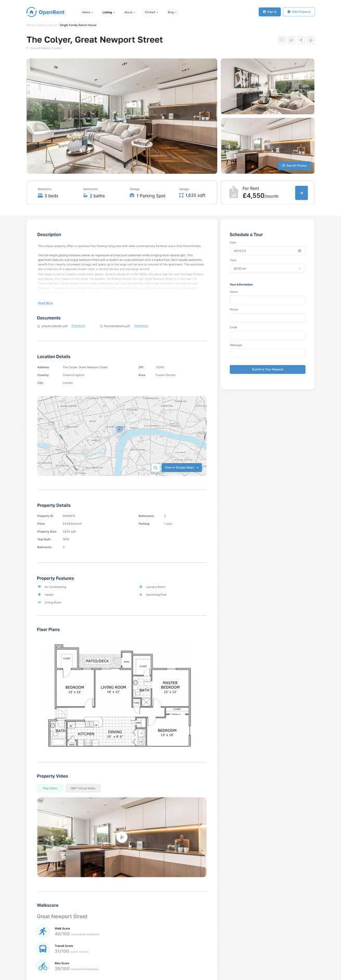The height and width of the screenshot is (980, 341).
Task: Go to Listing in the breadcrumb
Action: [x=41, y=25]
